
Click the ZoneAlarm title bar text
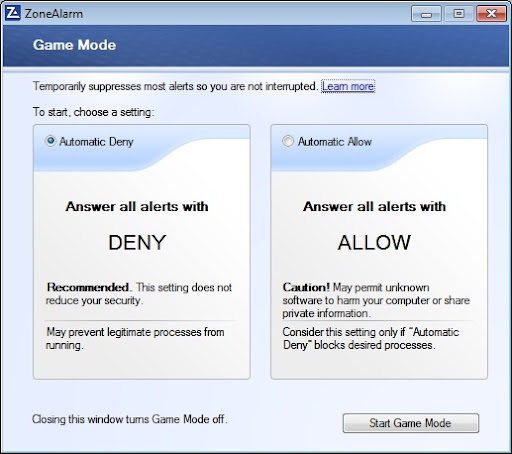click(54, 14)
